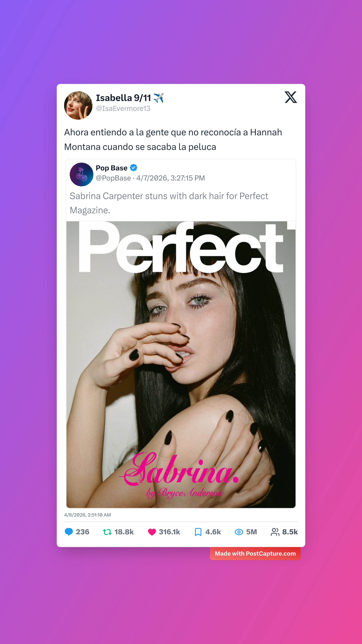The height and width of the screenshot is (644, 362).
Task: Open the Perfect magazine cover image
Action: pos(181,364)
